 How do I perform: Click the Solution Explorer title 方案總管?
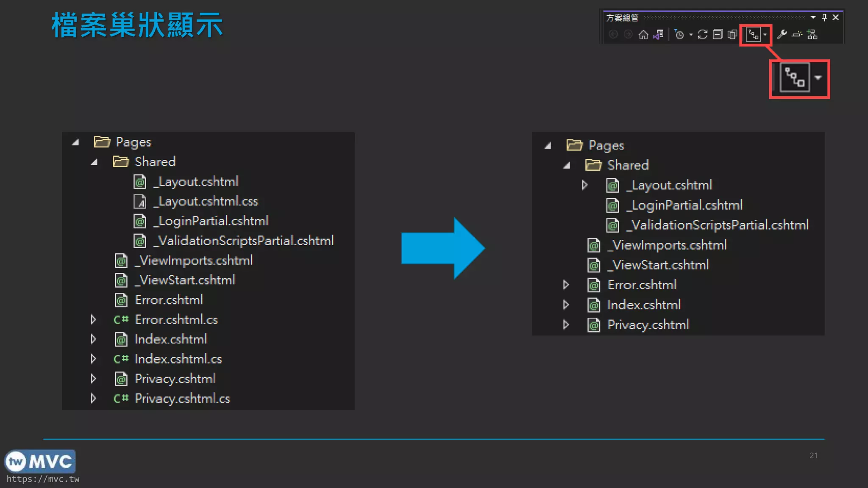pyautogui.click(x=622, y=18)
